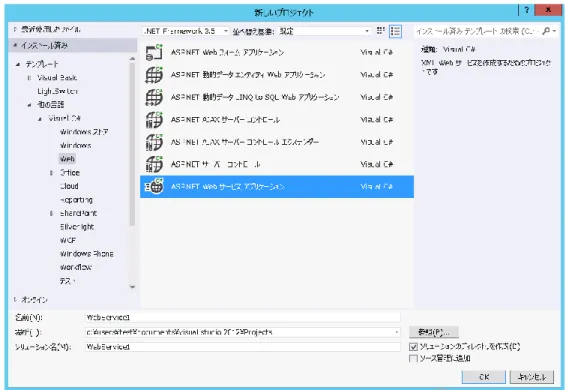Select the WCF template category
Screen dimensions: 569x390
pos(68,241)
